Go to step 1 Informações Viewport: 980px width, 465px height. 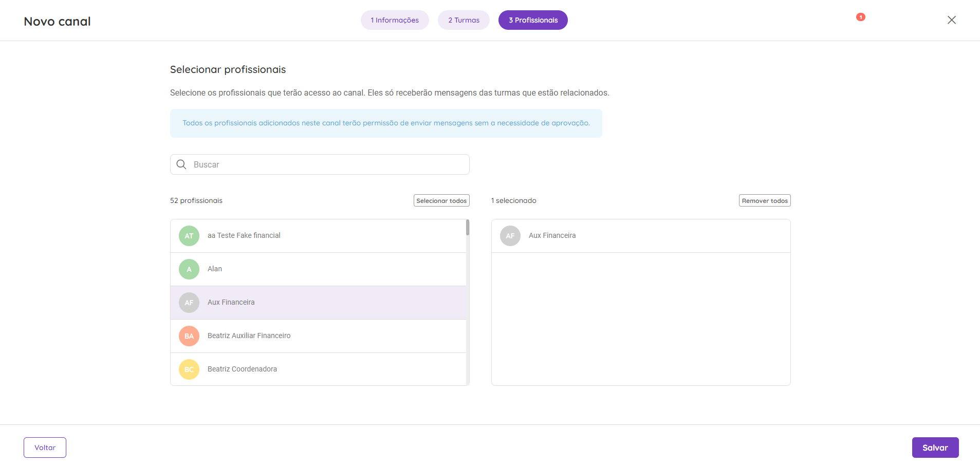pos(395,20)
